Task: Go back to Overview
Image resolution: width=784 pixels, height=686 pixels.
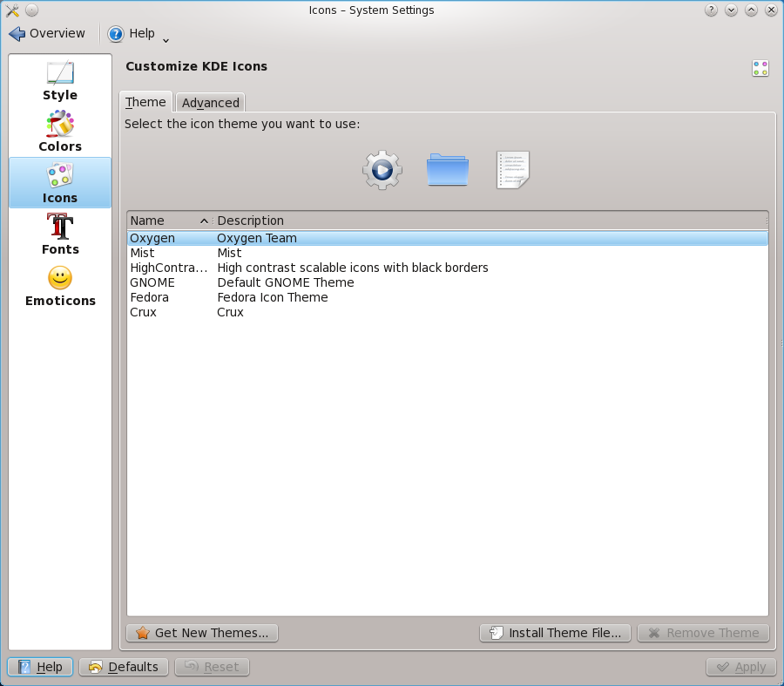Action: (48, 34)
